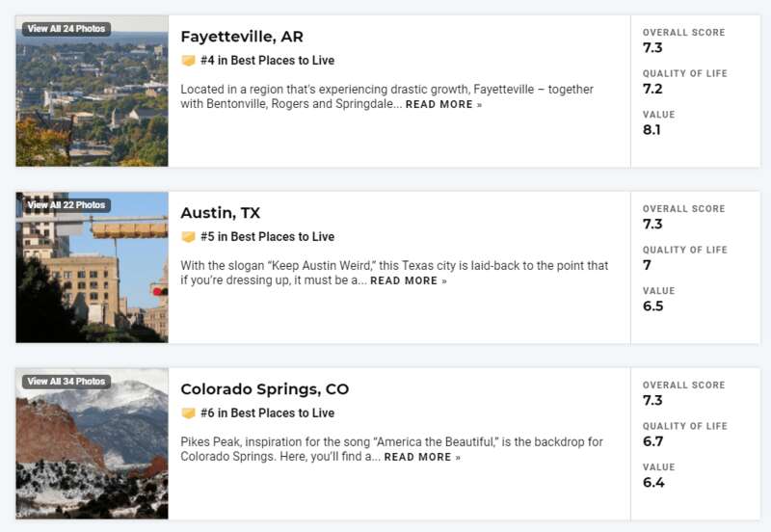Click the ribbon badge icon beside #4 ranking
The height and width of the screenshot is (532, 771).
point(188,61)
